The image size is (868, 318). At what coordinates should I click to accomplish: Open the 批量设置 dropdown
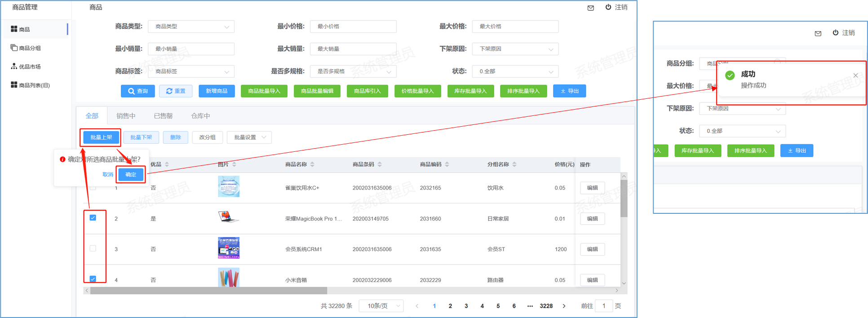249,137
